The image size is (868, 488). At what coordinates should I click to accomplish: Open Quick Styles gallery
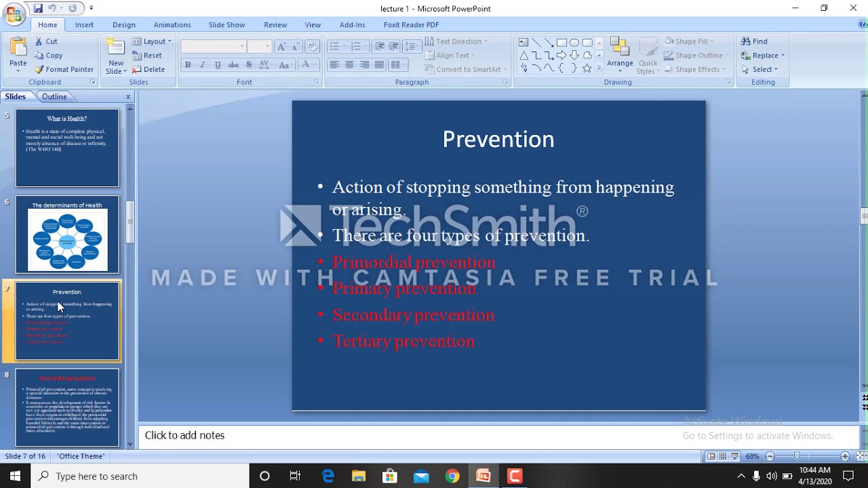point(648,56)
